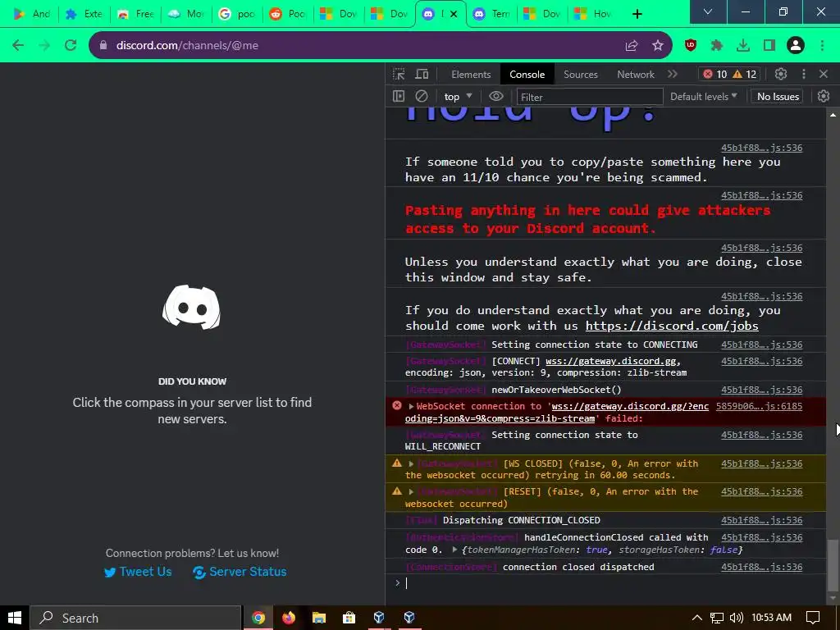
Task: Open DevTools settings gear
Action: click(x=781, y=74)
